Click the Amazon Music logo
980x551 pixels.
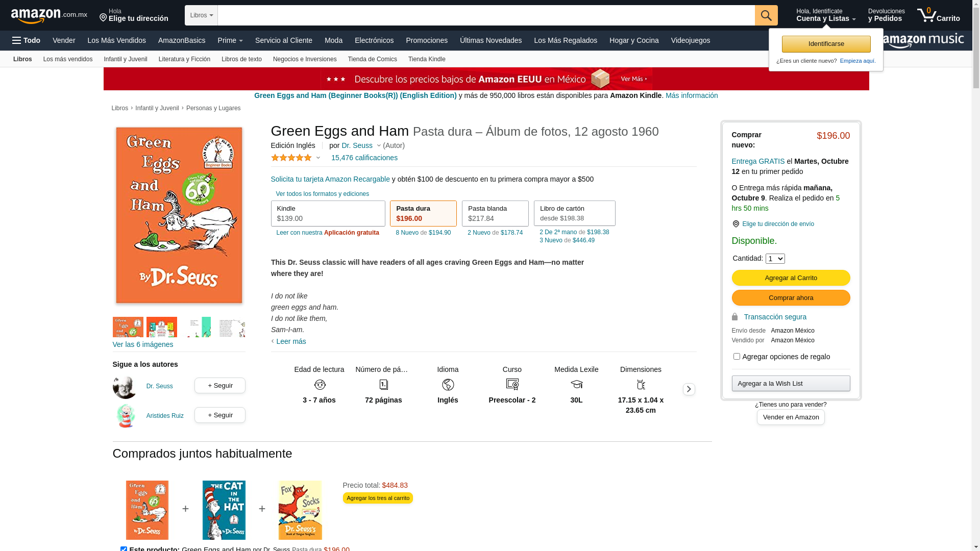pyautogui.click(x=922, y=40)
